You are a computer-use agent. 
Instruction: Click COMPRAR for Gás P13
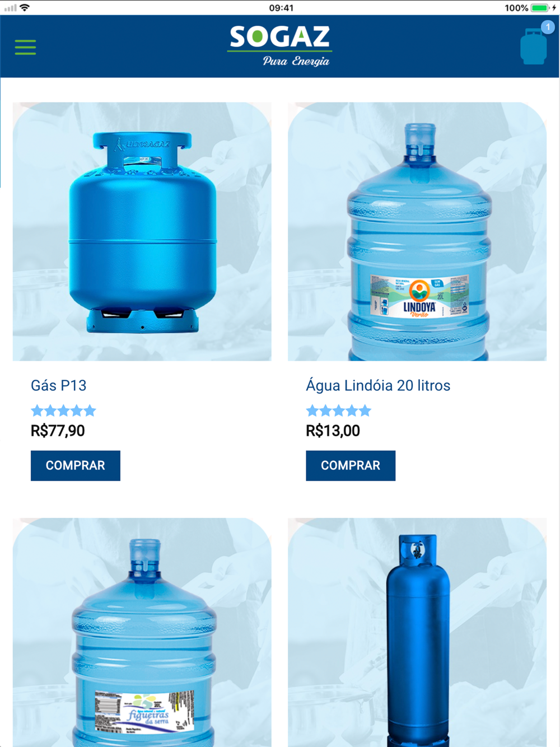(76, 465)
